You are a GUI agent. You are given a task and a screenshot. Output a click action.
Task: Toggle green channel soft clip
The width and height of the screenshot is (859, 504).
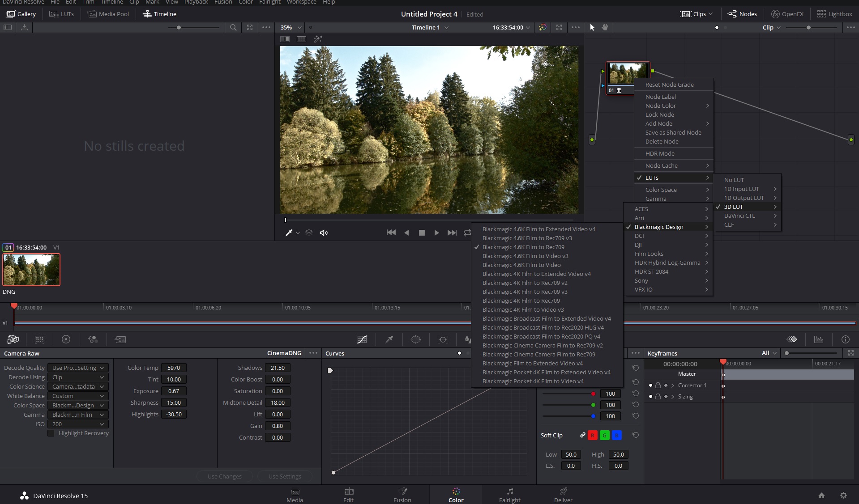pos(604,435)
